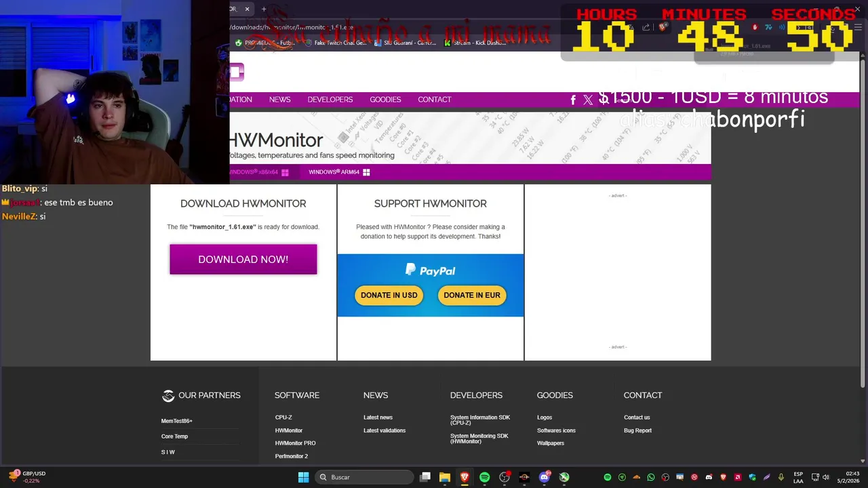Open Discord from the taskbar

tap(544, 477)
